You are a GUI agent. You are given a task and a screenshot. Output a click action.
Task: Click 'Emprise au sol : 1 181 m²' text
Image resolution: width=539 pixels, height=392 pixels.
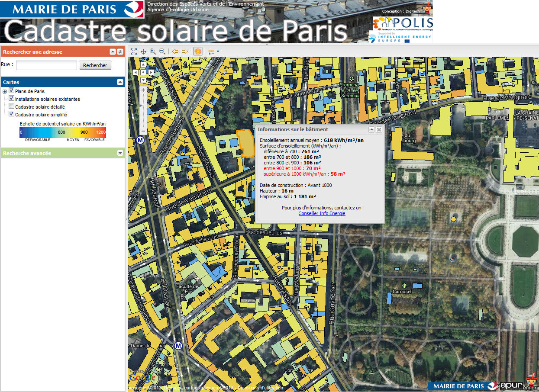pyautogui.click(x=288, y=196)
